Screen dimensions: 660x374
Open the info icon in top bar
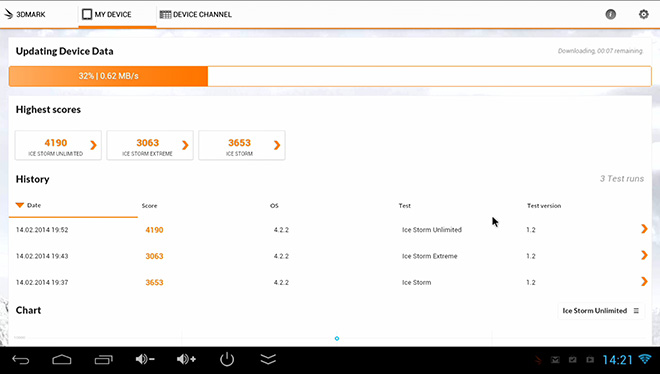tap(610, 14)
